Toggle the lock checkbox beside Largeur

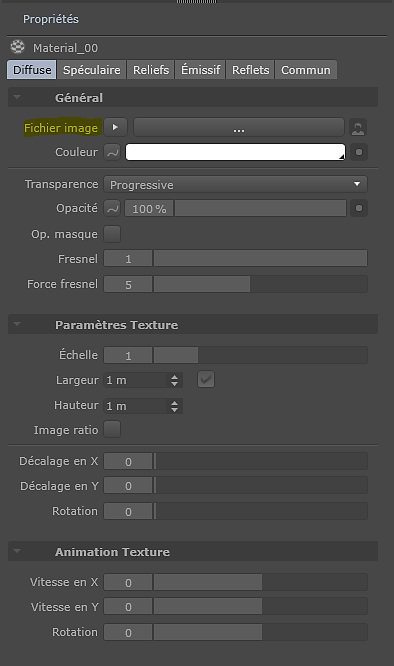coord(206,379)
